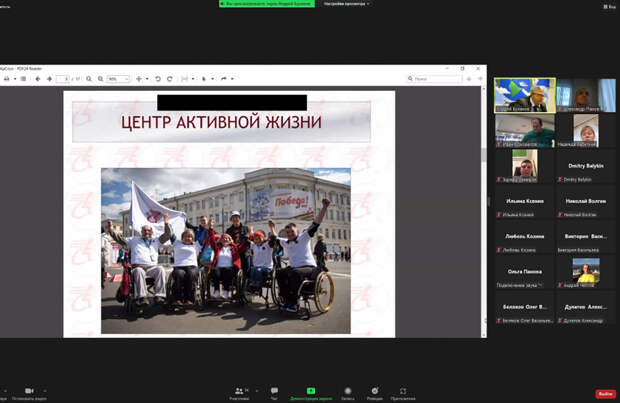Open the video options caret in Zoom

[45, 391]
